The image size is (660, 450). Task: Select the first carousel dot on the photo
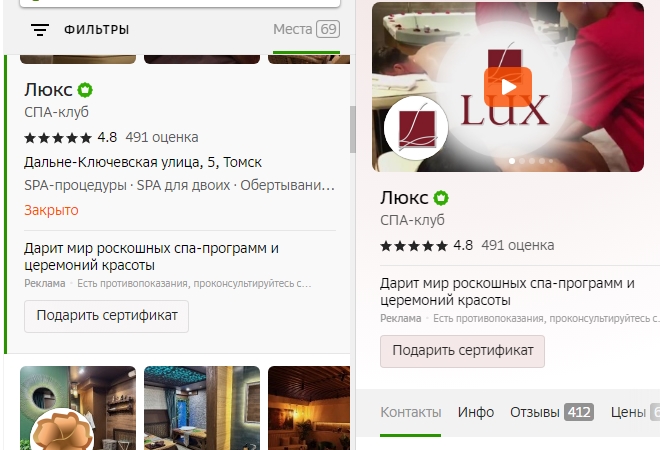512,161
